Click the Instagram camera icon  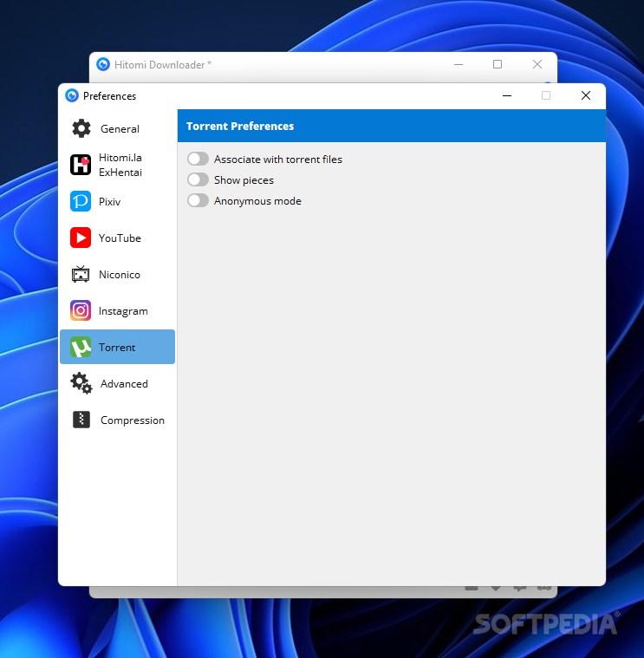80,310
